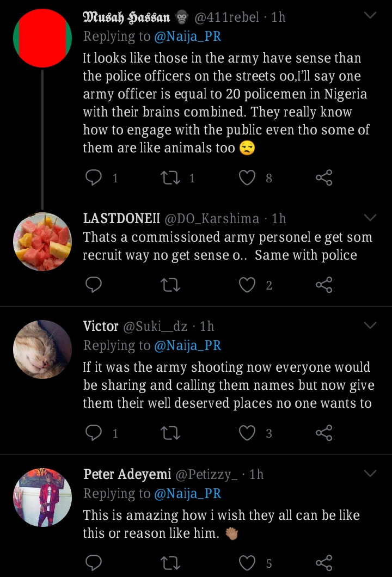The height and width of the screenshot is (577, 392).
Task: Open LASTDONEII's fruit profile picture
Action: click(42, 242)
